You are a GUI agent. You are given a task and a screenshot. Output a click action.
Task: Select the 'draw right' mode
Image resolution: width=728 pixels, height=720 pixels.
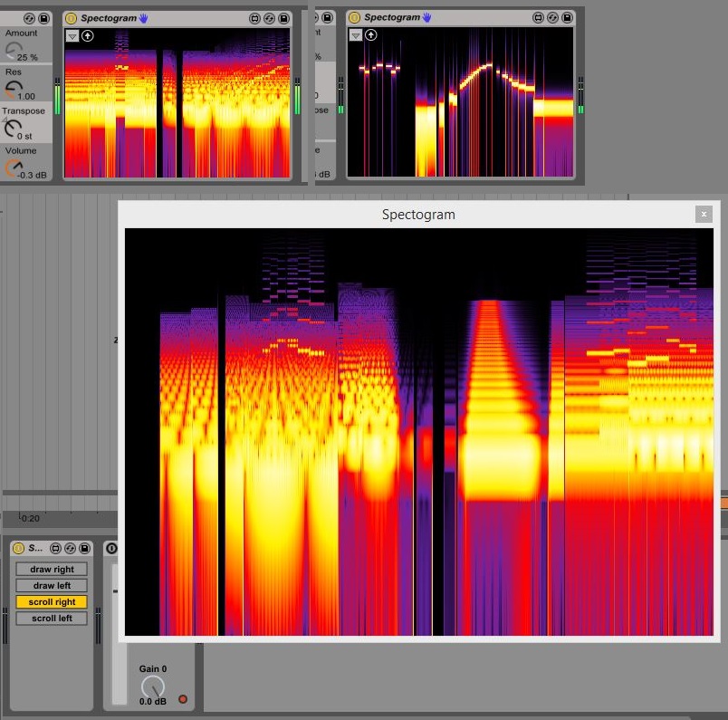(x=52, y=570)
